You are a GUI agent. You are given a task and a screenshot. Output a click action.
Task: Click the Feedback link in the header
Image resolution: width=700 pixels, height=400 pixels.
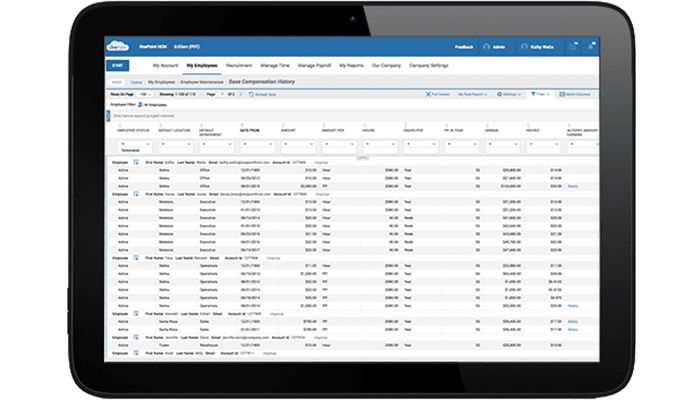(464, 47)
